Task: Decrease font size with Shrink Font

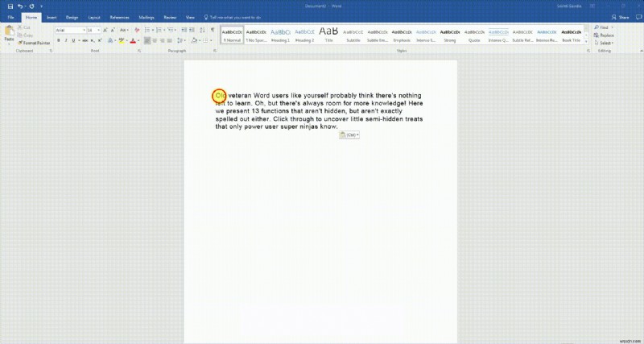Action: pos(113,30)
